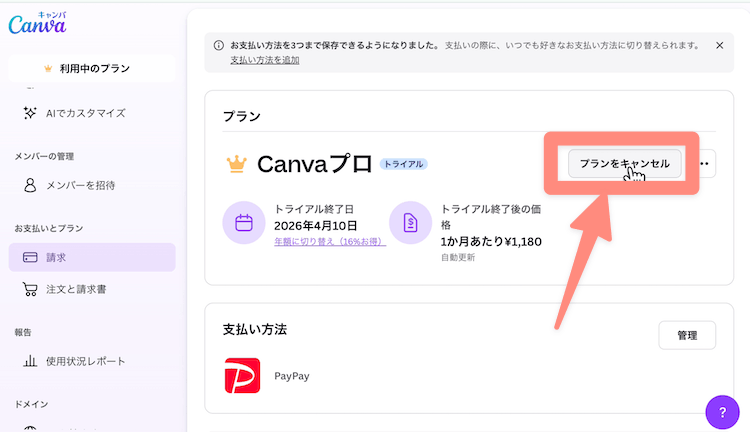750x432 pixels.
Task: Click the メンバーの管理 section heading
Action: tap(44, 156)
